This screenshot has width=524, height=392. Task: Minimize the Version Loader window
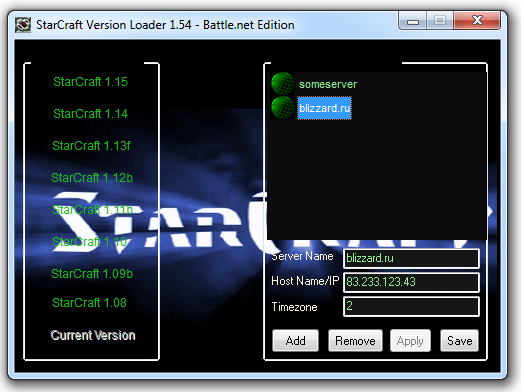coord(413,21)
